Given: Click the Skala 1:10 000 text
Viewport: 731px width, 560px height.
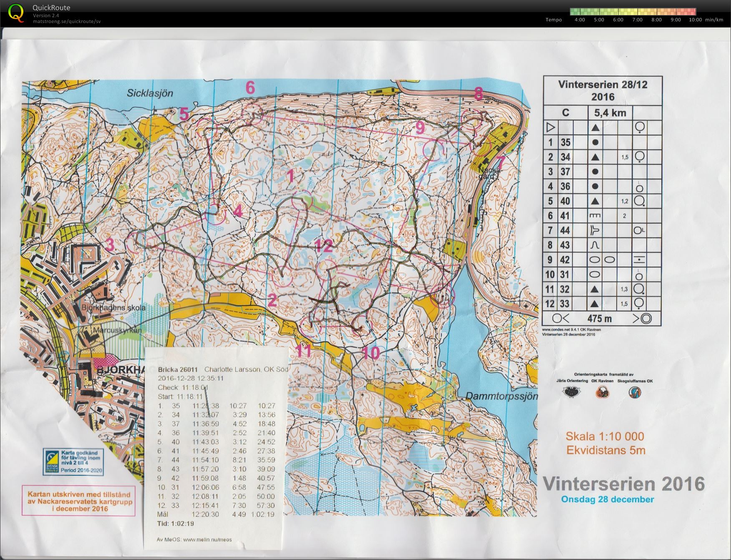Looking at the screenshot, I should (x=605, y=436).
